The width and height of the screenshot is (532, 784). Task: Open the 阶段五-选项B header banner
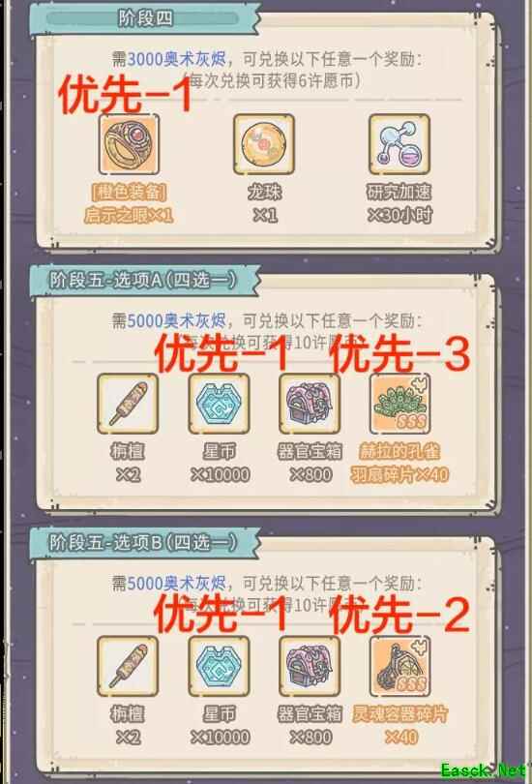(145, 543)
